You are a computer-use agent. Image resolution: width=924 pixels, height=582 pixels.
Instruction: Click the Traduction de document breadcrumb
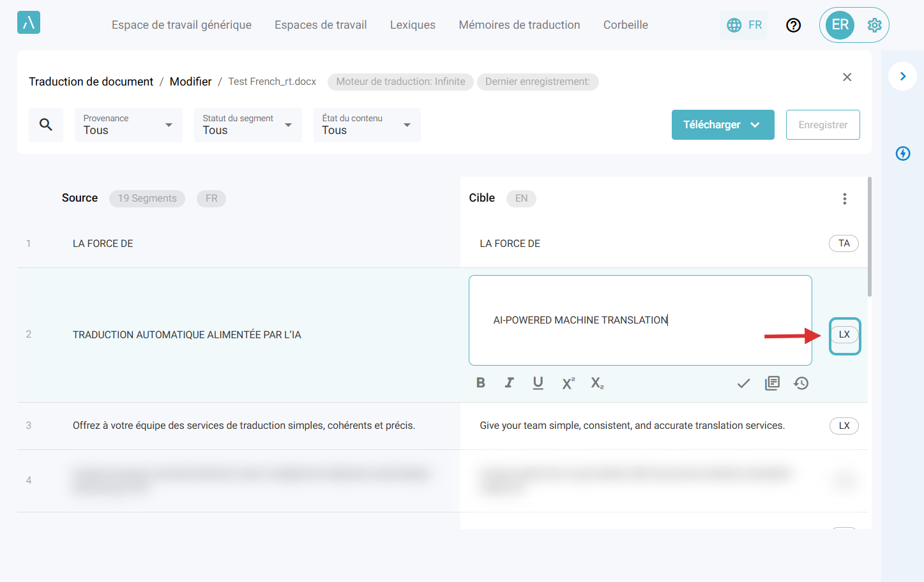click(91, 82)
